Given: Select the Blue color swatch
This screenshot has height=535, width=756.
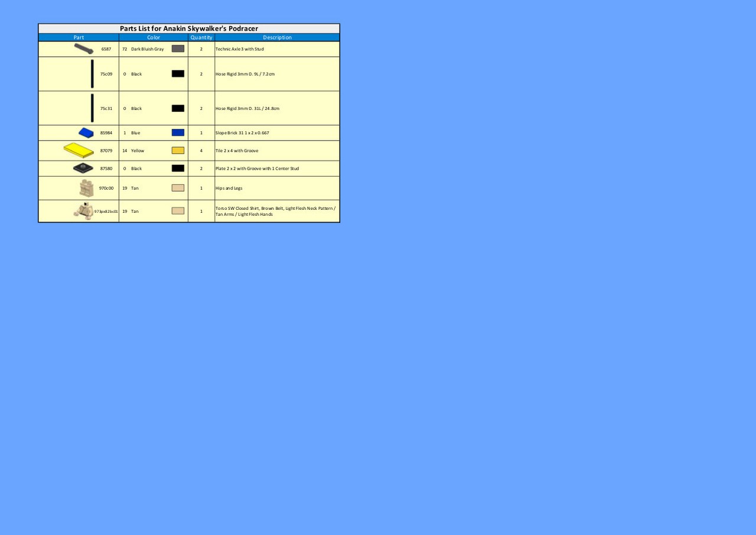Looking at the screenshot, I should [x=178, y=133].
